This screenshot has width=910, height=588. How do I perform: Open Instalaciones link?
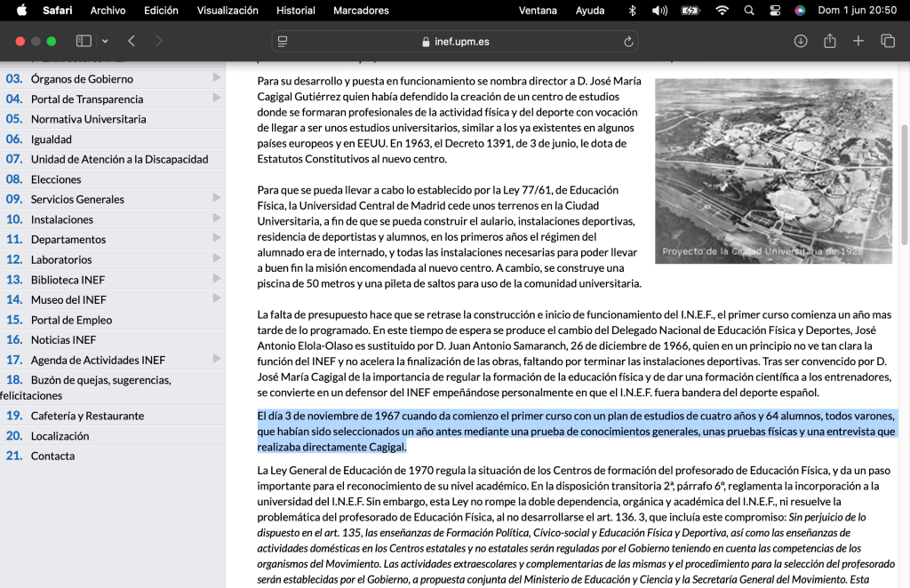61,219
